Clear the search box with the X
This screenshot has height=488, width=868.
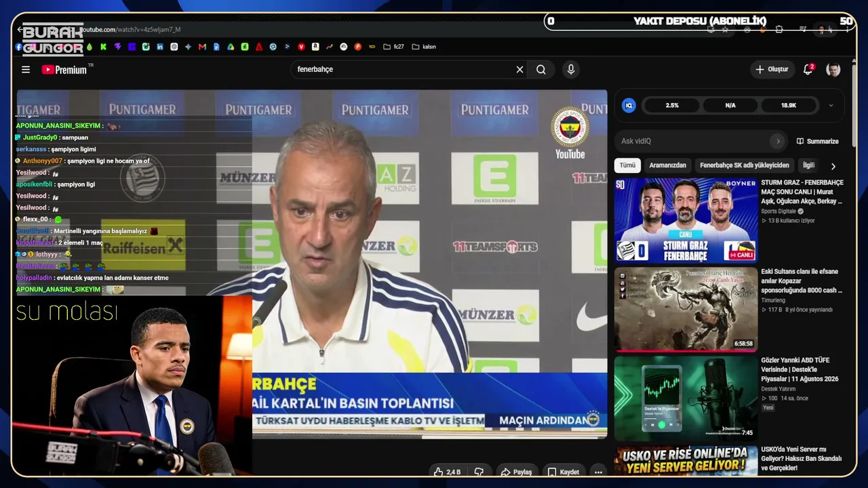pos(520,69)
